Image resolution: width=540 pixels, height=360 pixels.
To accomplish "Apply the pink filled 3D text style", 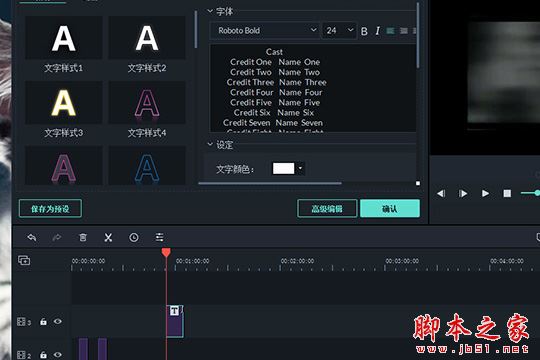I will 64,166.
